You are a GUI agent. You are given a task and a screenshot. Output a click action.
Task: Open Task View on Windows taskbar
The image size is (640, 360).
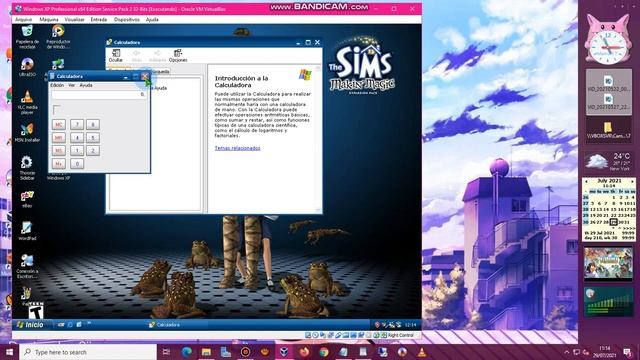click(x=167, y=352)
